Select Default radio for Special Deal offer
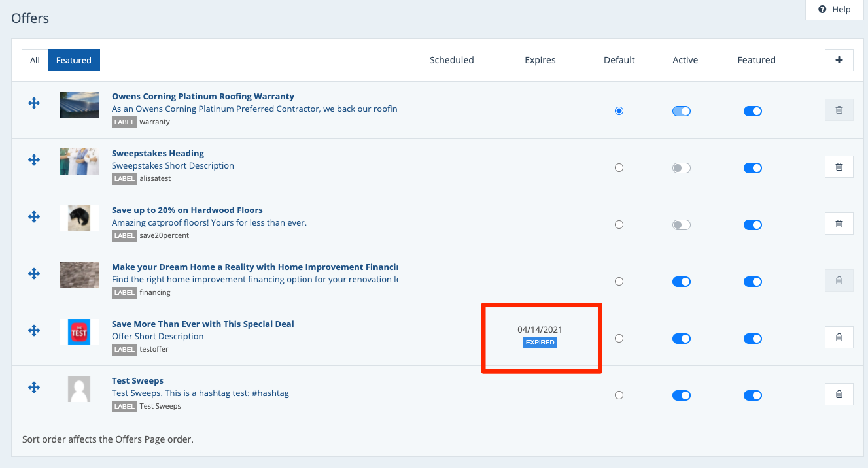Screen dimensions: 868x468 pyautogui.click(x=619, y=339)
